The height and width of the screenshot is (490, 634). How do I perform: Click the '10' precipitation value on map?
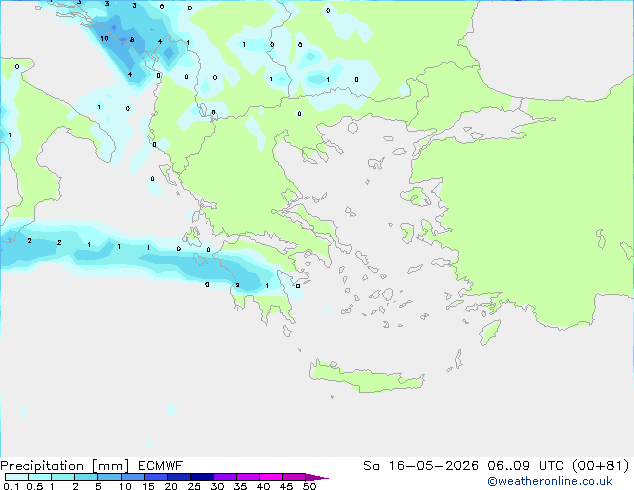pos(104,38)
